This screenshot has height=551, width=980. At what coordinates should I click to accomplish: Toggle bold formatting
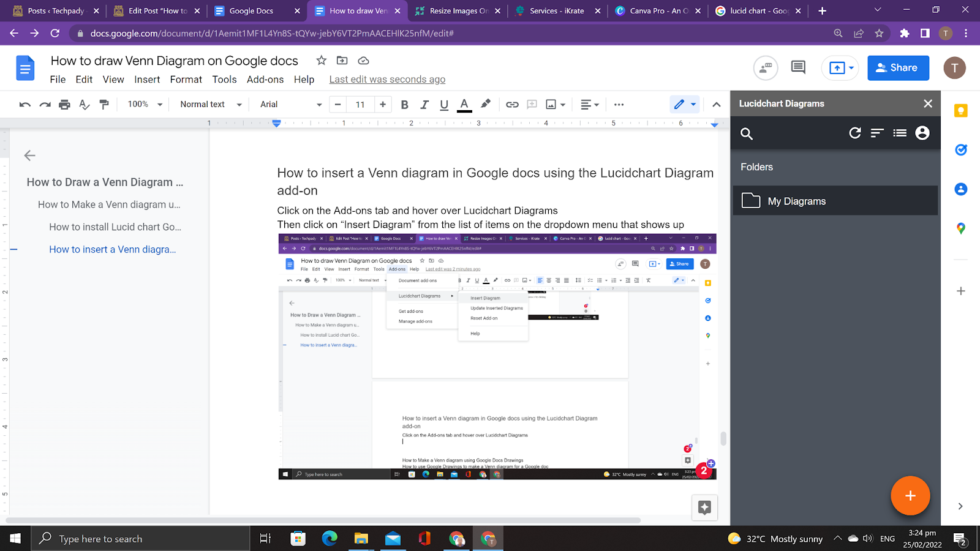[x=404, y=105]
